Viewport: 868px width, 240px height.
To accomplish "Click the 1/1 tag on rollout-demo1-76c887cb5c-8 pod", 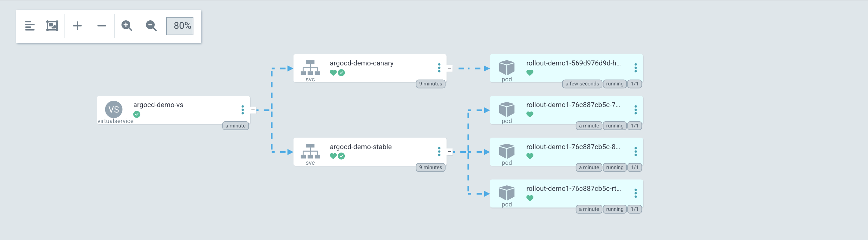I will point(635,167).
